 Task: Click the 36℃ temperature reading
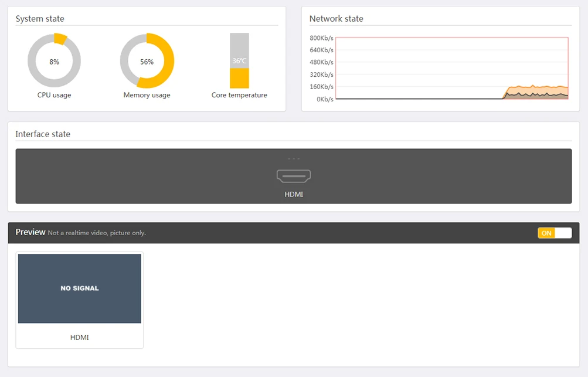click(239, 61)
